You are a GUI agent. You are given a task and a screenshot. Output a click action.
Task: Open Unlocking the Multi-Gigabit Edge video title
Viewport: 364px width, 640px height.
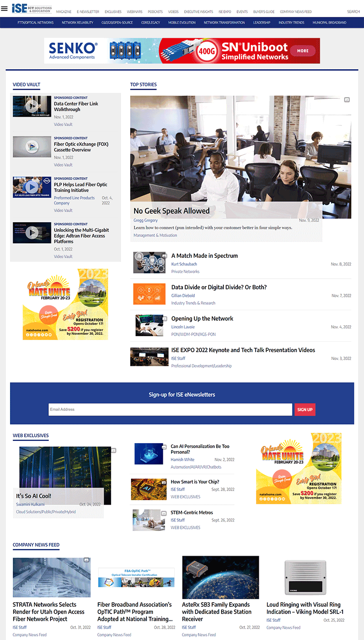[81, 236]
